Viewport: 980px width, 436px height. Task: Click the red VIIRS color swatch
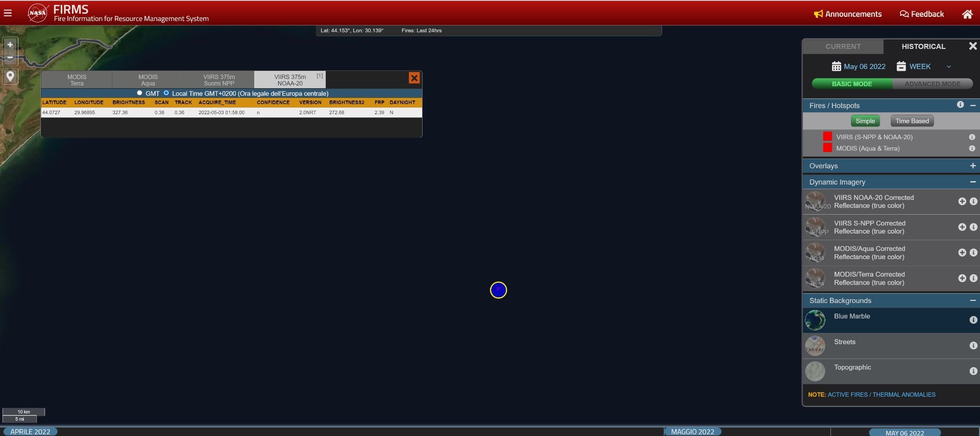point(827,137)
